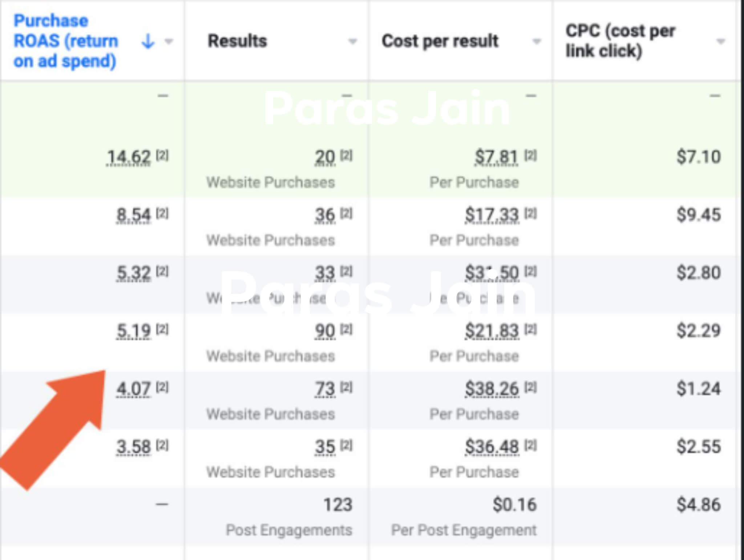Click the CPC (cost per link click) header
The image size is (744, 560).
[620, 41]
